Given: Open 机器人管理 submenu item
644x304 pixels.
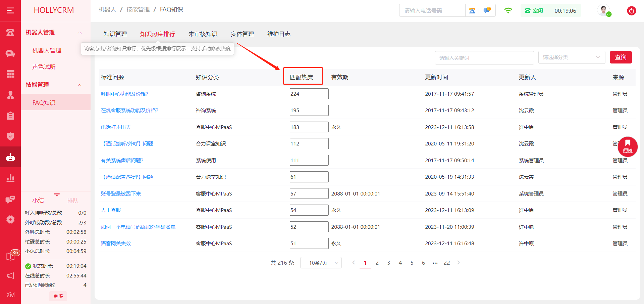Looking at the screenshot, I should pos(47,50).
